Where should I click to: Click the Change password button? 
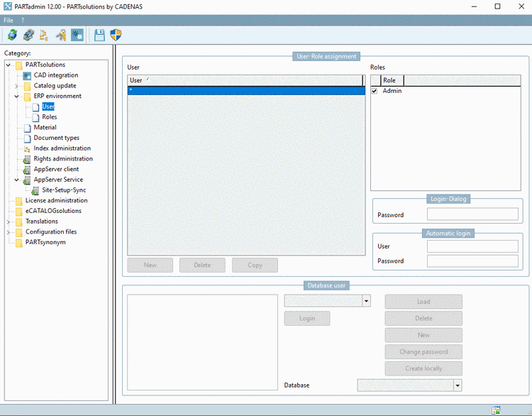(423, 352)
